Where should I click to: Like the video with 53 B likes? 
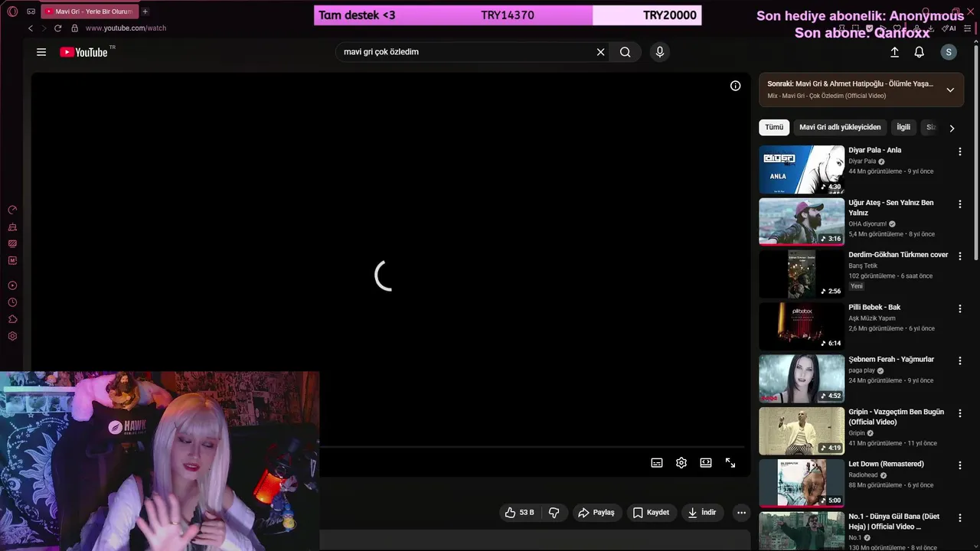pyautogui.click(x=519, y=513)
